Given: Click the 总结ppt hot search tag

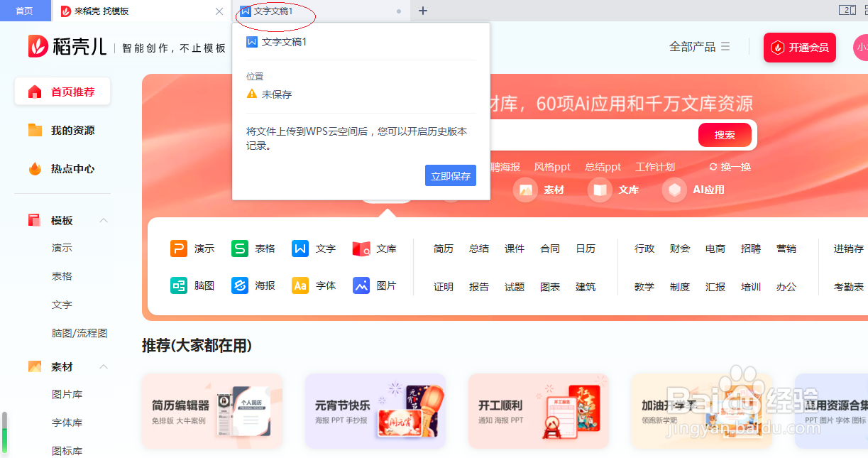Looking at the screenshot, I should [603, 167].
